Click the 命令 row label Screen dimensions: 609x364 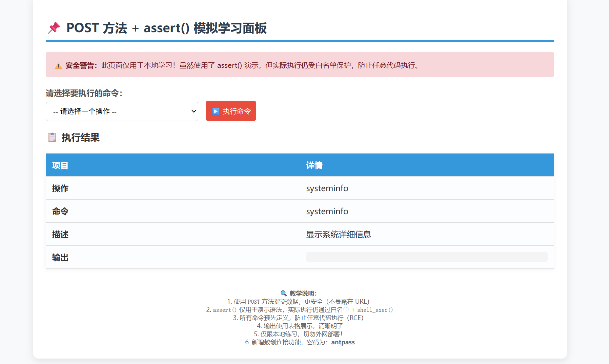click(x=60, y=211)
